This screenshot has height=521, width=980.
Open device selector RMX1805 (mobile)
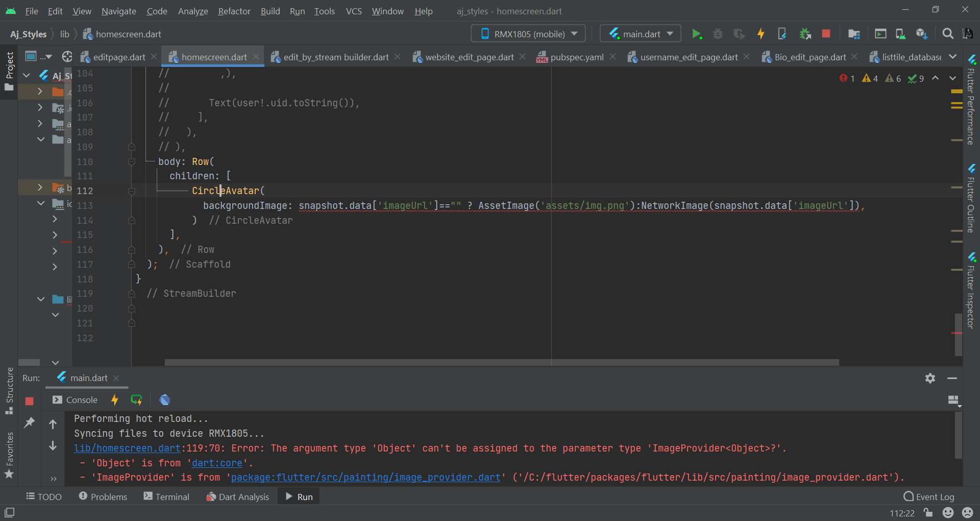[x=528, y=34]
